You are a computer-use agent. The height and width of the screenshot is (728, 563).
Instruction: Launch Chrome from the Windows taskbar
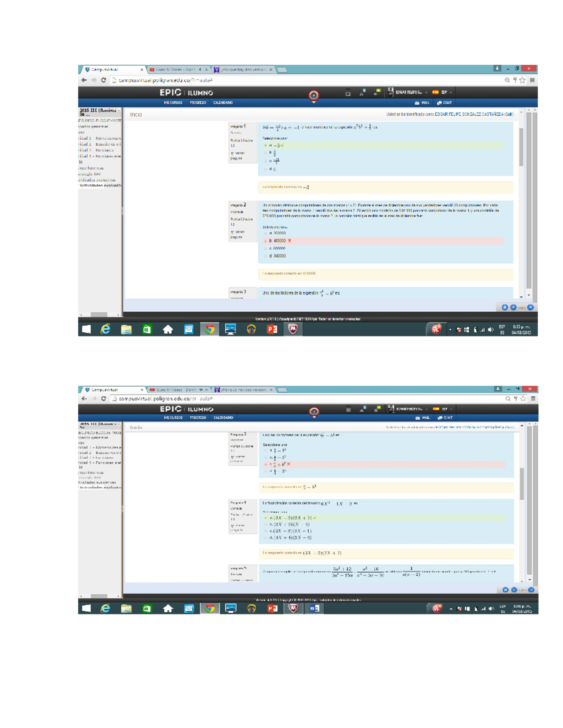pyautogui.click(x=209, y=330)
